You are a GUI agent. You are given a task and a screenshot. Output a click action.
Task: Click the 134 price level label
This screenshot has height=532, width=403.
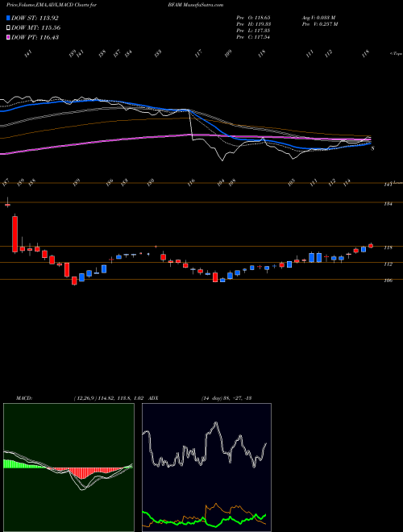(x=388, y=204)
